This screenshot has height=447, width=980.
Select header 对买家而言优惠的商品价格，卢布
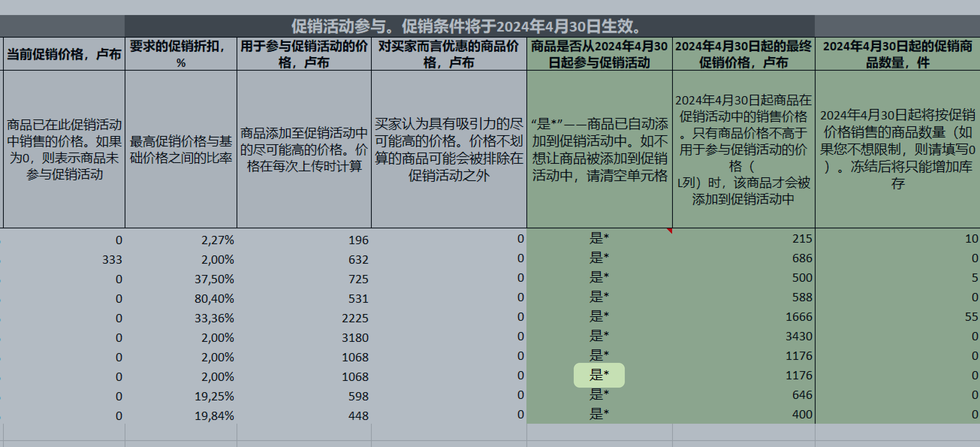click(x=449, y=54)
